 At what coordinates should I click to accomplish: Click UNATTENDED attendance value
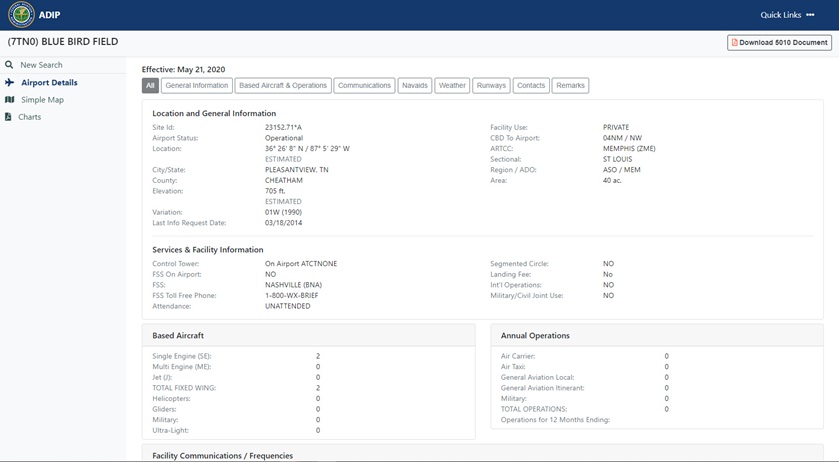[x=288, y=306]
